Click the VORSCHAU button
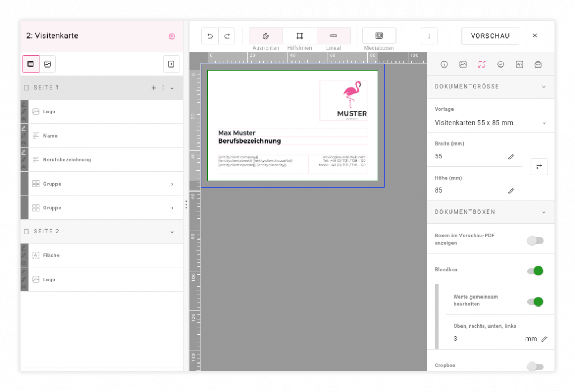Image resolution: width=575 pixels, height=392 pixels. click(x=490, y=36)
